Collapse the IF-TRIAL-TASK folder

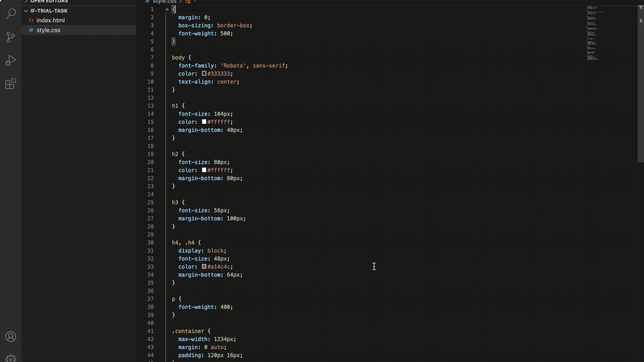coord(26,10)
